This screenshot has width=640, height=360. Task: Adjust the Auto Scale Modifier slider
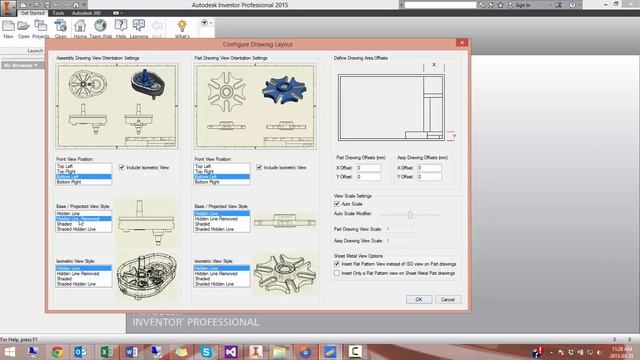[x=410, y=215]
